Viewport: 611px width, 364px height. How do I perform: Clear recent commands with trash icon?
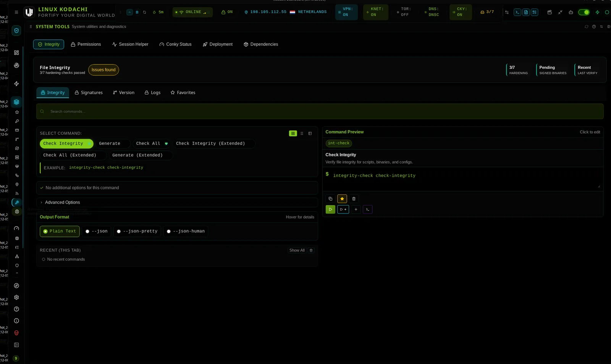click(x=311, y=251)
